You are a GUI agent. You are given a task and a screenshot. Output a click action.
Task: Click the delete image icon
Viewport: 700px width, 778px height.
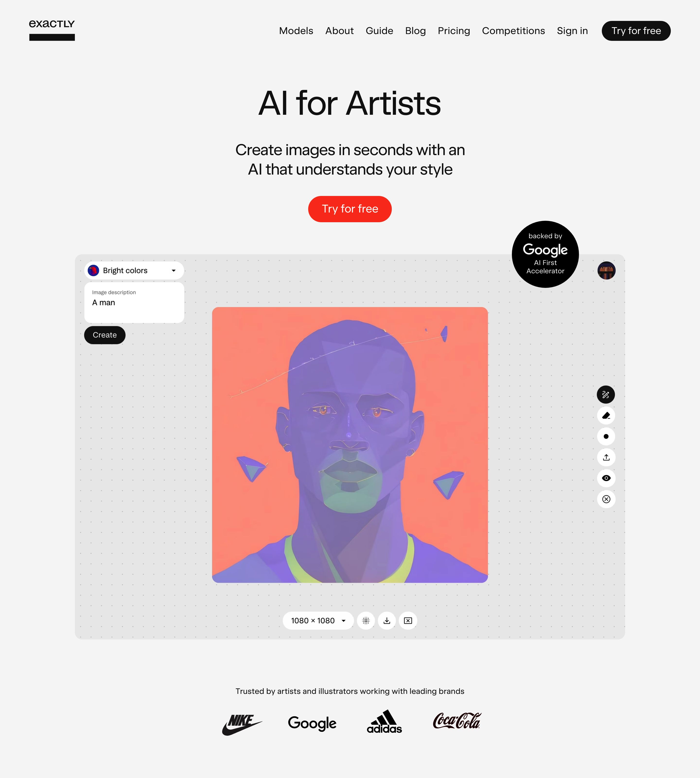pos(408,621)
